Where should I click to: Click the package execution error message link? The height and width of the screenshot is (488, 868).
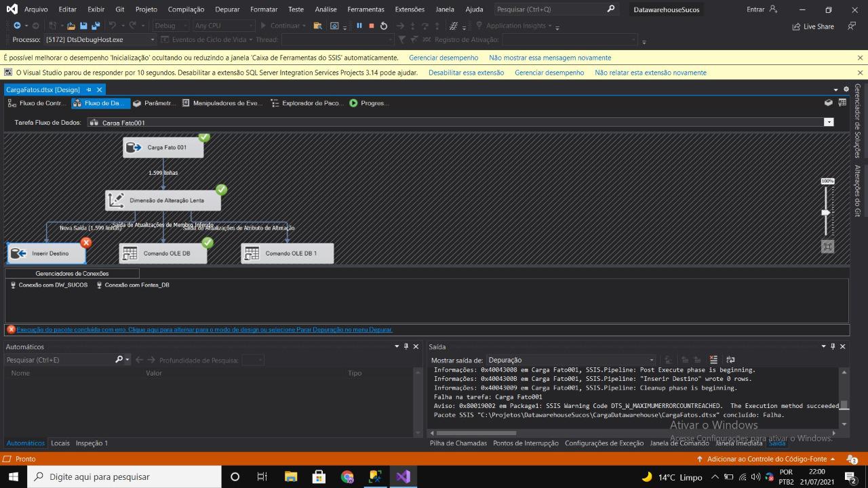[204, 329]
